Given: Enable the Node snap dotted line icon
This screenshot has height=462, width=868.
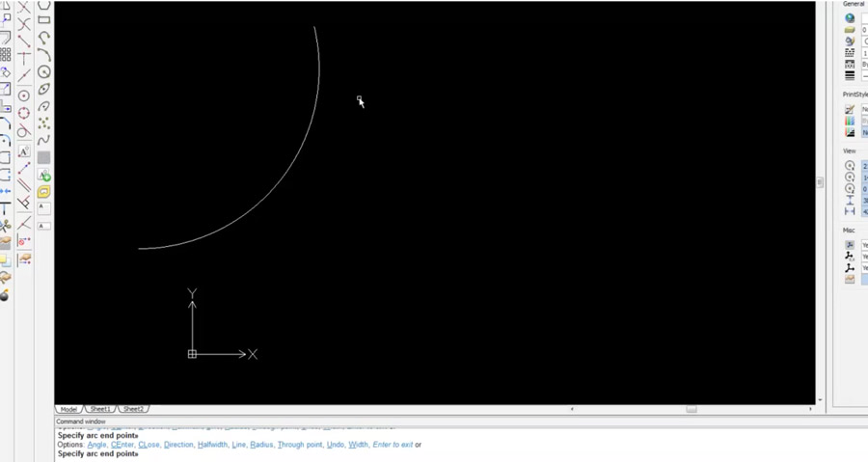Looking at the screenshot, I should pyautogui.click(x=24, y=168).
